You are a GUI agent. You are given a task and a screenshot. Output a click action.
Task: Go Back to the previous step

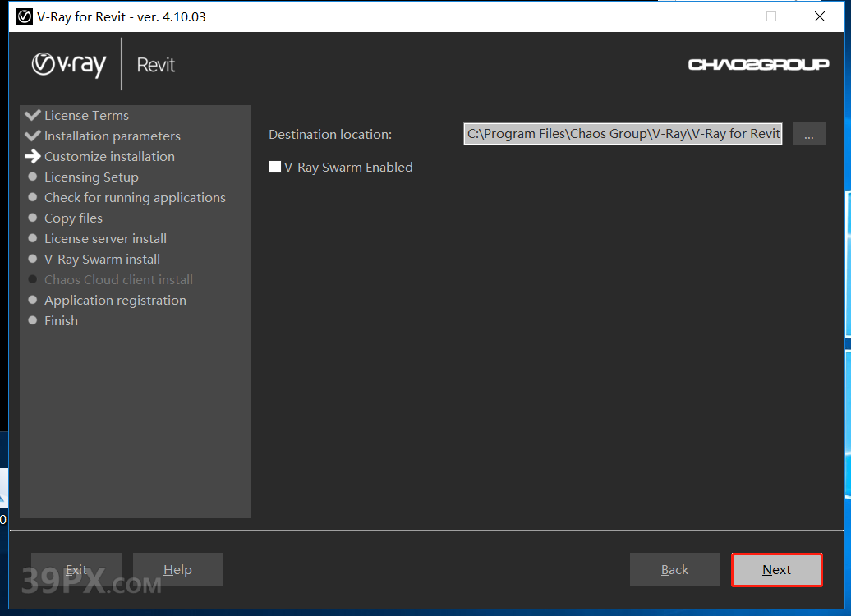tap(674, 570)
